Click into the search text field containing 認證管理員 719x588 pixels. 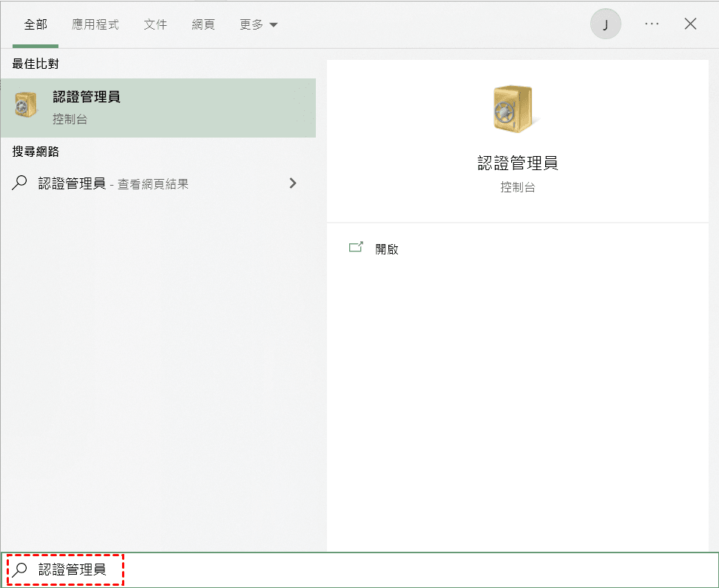tap(370, 570)
